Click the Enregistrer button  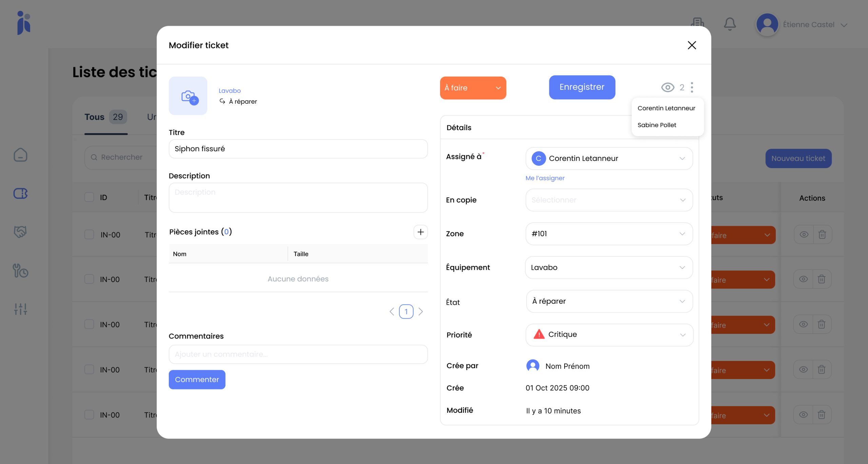pyautogui.click(x=582, y=87)
